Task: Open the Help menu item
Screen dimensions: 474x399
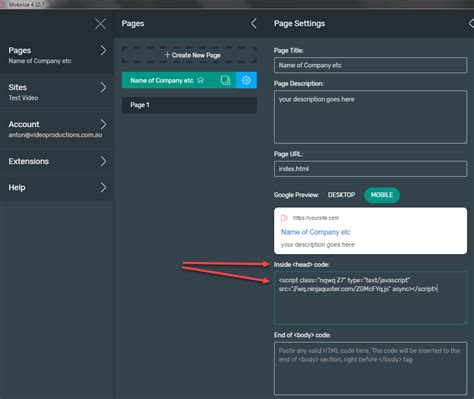Action: coord(57,188)
